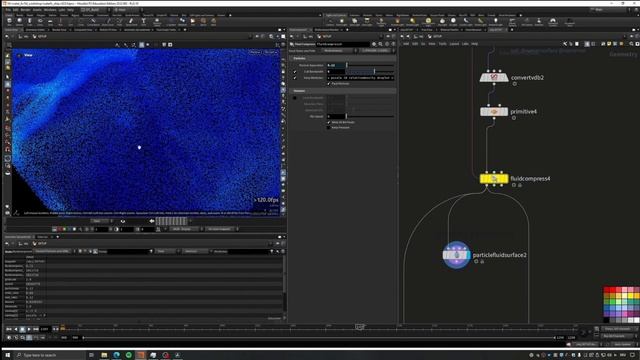640x360 pixels.
Task: Click the node info icon in parameters
Action: point(387,44)
